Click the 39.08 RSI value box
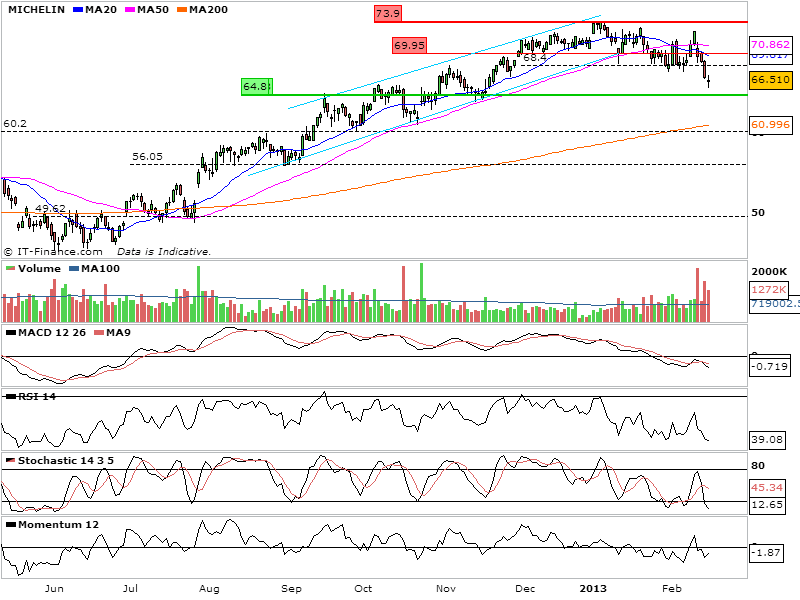The height and width of the screenshot is (600, 800). [767, 439]
